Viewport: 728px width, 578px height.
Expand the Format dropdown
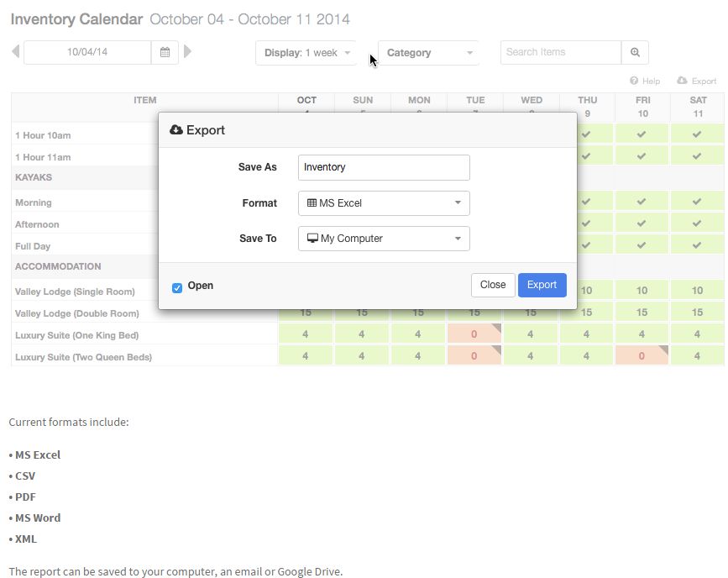[384, 203]
